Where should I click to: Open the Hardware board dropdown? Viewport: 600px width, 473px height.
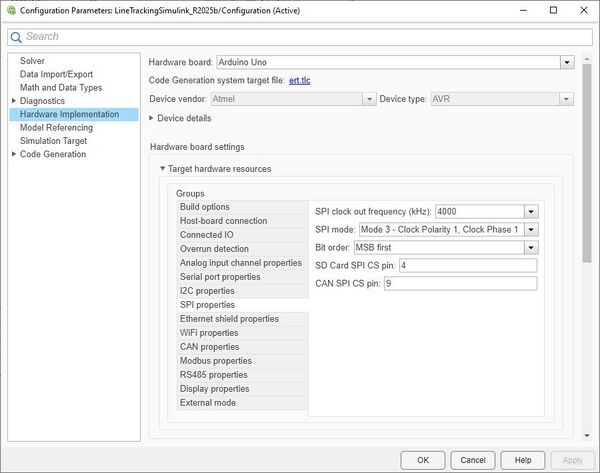[x=567, y=62]
